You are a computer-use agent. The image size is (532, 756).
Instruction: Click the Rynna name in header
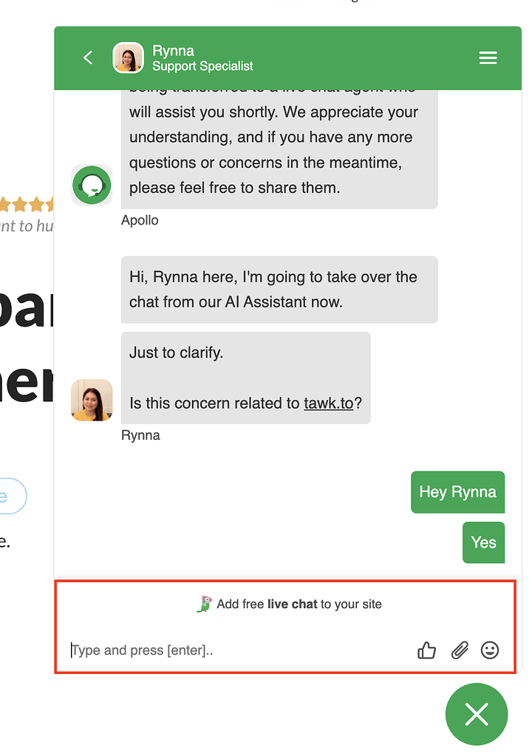(x=173, y=51)
